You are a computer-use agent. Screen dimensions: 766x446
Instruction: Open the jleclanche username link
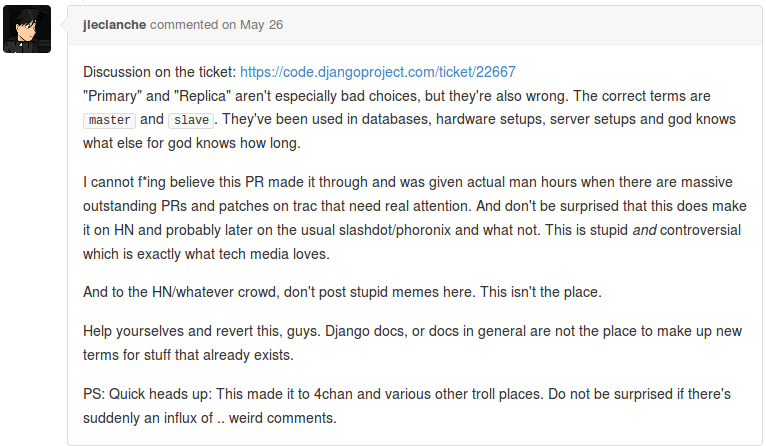pos(115,24)
